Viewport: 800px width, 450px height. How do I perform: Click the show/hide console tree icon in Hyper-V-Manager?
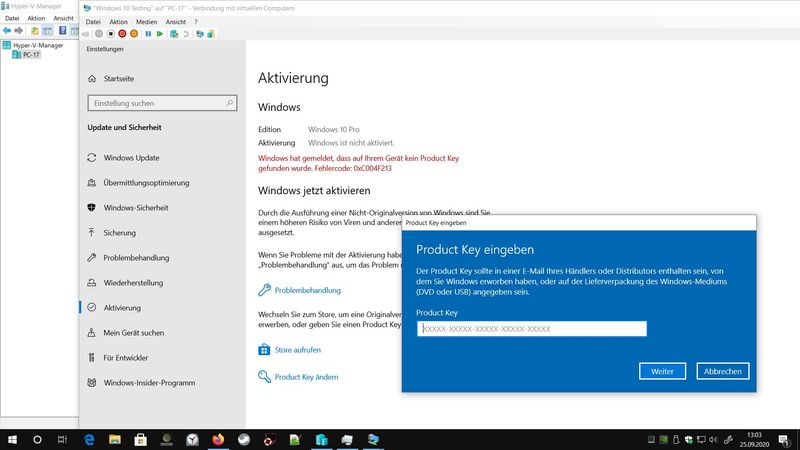tap(47, 31)
